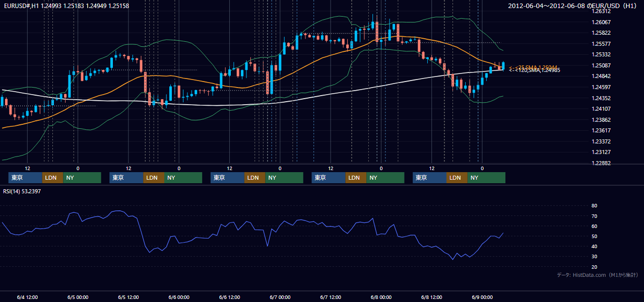Select the 1.24107 price axis label
Screen dimensions: 644x302
601,109
